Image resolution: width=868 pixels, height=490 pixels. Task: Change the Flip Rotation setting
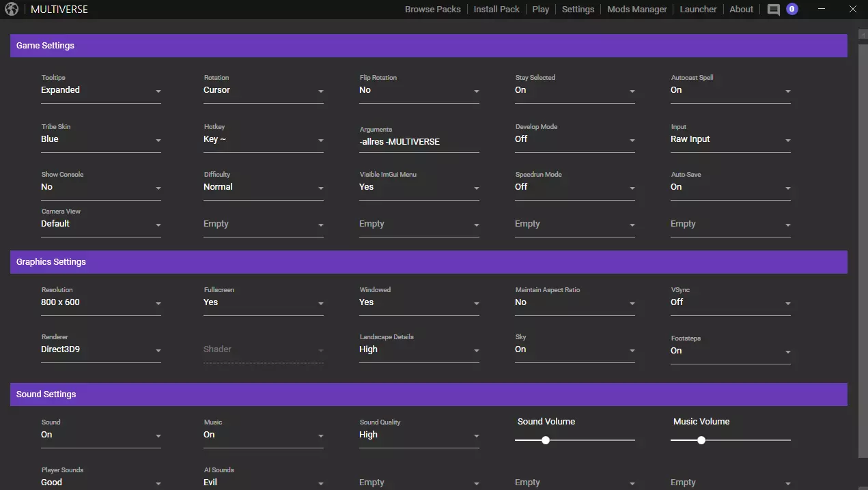(x=419, y=90)
